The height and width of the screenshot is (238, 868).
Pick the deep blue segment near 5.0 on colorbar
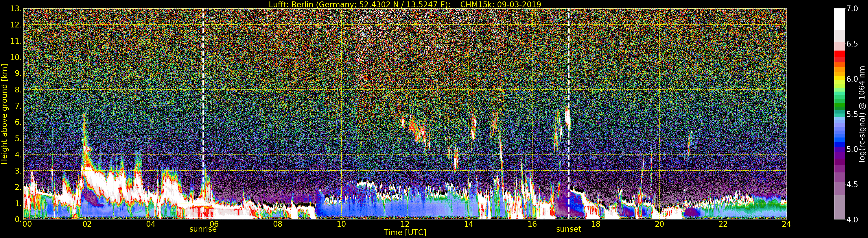[839, 145]
